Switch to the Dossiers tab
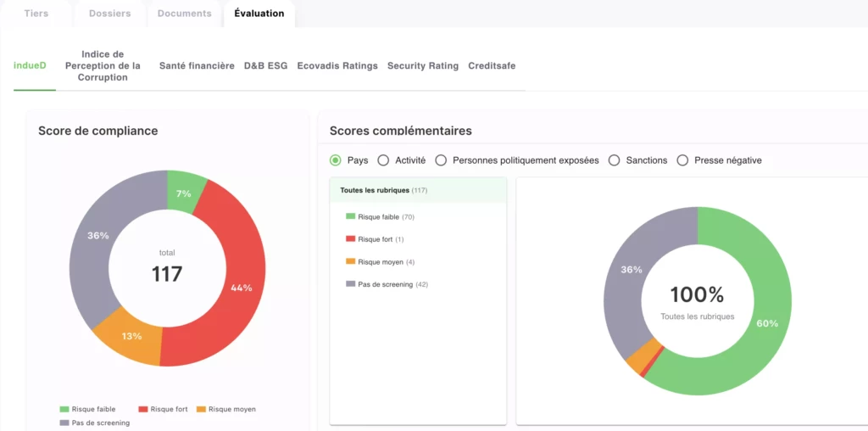 [x=109, y=14]
